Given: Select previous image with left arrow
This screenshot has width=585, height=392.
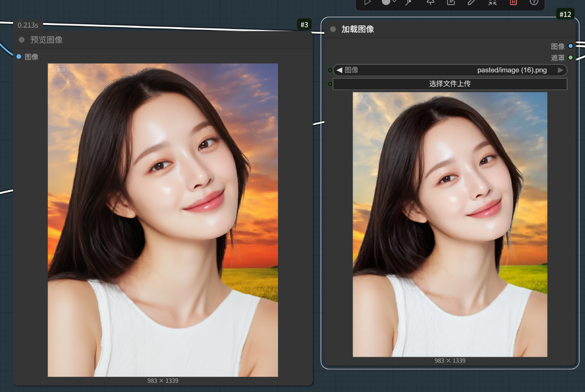Looking at the screenshot, I should [339, 70].
